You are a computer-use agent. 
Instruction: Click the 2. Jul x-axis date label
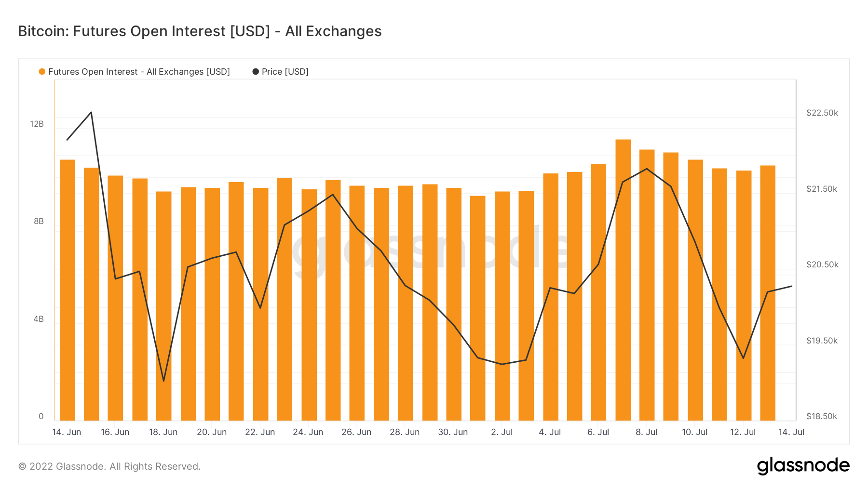502,432
